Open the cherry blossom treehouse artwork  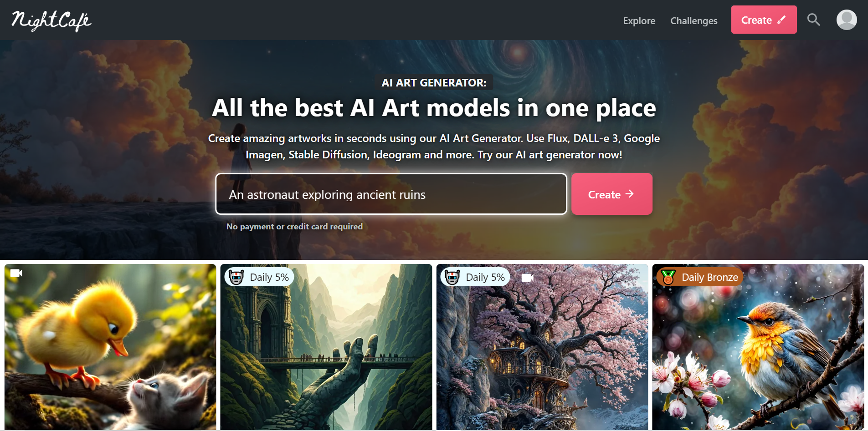click(542, 347)
